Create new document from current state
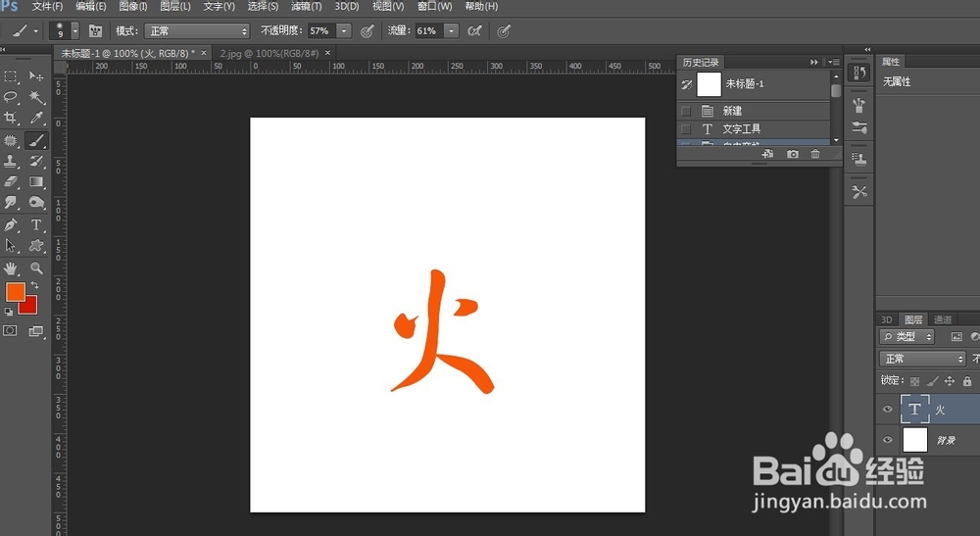Image resolution: width=980 pixels, height=536 pixels. tap(767, 154)
